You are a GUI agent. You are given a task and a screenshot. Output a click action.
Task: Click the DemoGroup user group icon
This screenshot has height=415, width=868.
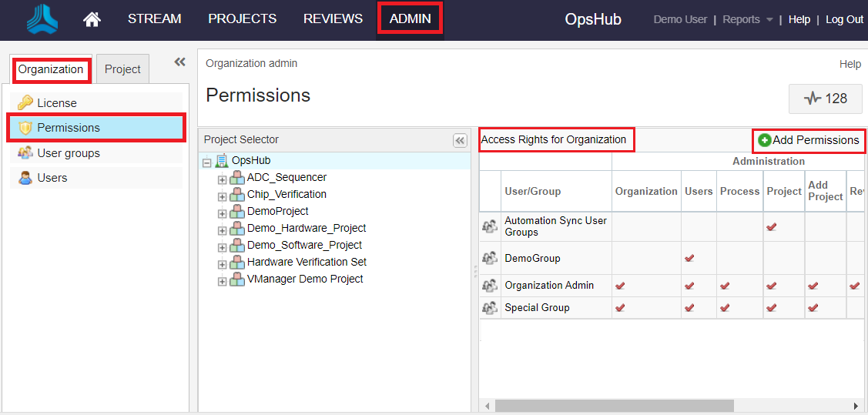489,259
